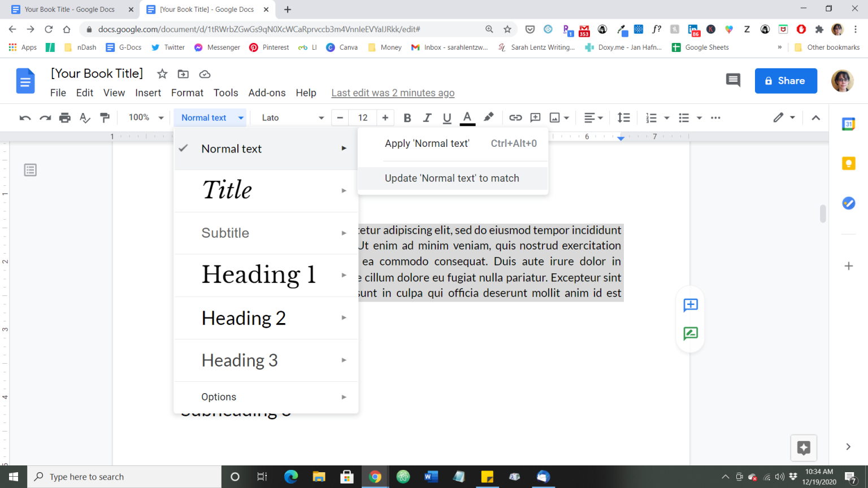
Task: Open the 100% zoom dropdown
Action: (146, 117)
